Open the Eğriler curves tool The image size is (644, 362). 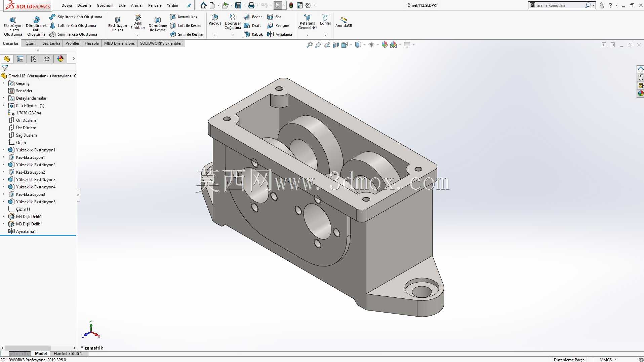click(325, 20)
